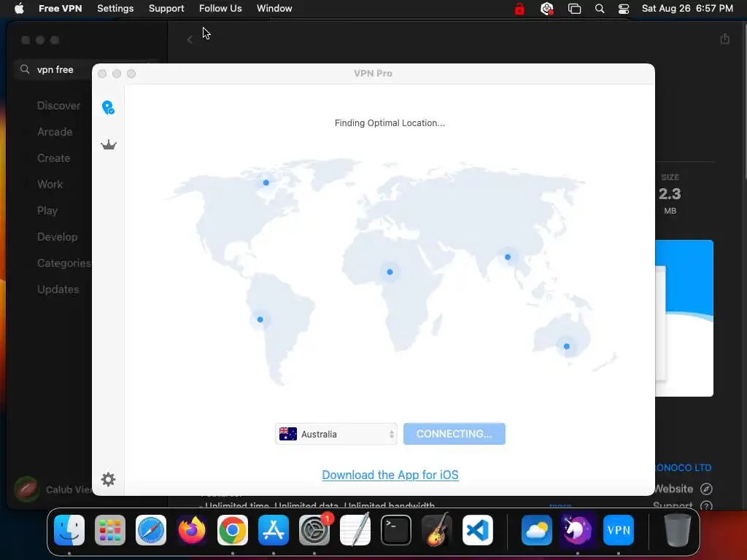
Task: Select Updates in App Store sidebar
Action: [x=58, y=289]
